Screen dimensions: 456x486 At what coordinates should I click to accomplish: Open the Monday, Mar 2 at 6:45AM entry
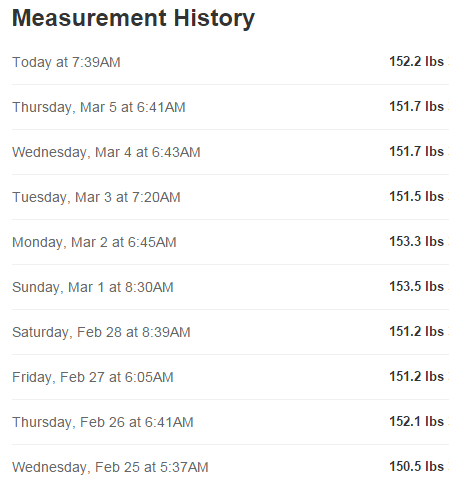click(230, 242)
